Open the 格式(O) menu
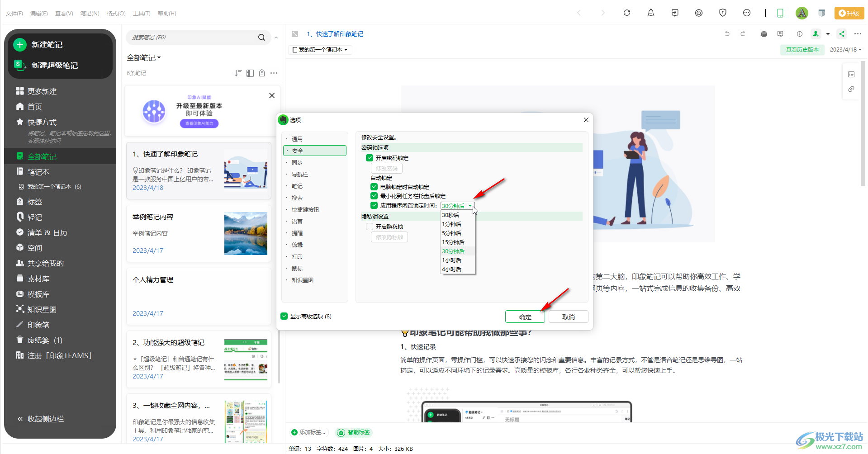868x454 pixels. [116, 14]
